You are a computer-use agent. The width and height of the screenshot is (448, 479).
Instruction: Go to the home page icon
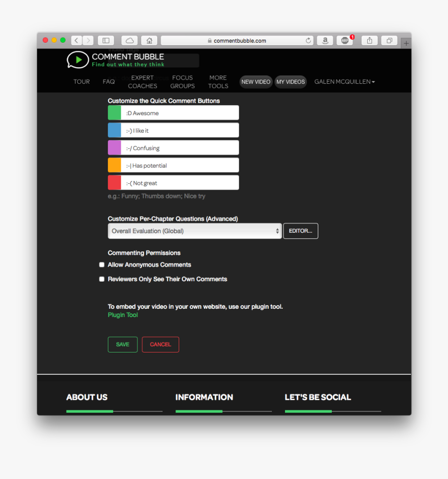149,40
